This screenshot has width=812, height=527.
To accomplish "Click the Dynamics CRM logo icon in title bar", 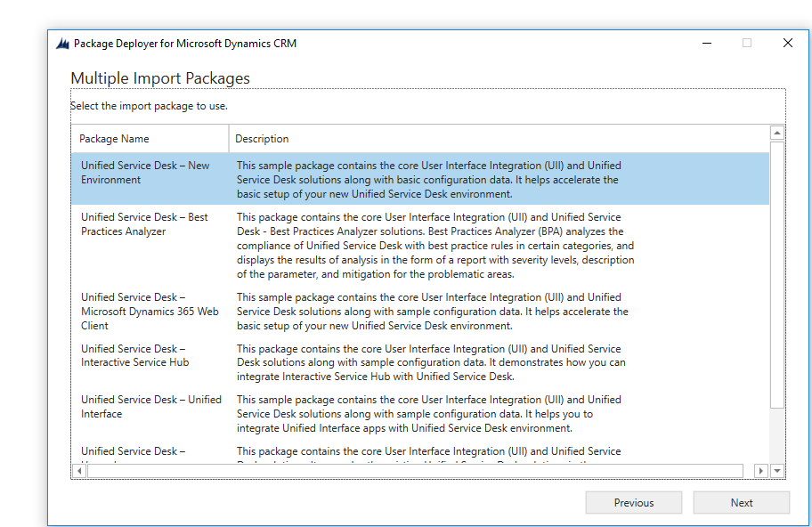I will [x=62, y=44].
